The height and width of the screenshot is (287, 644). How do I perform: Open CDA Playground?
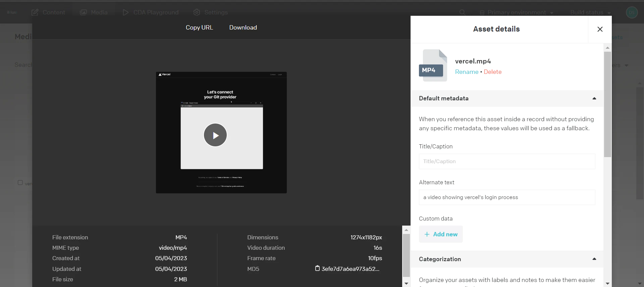[x=150, y=12]
